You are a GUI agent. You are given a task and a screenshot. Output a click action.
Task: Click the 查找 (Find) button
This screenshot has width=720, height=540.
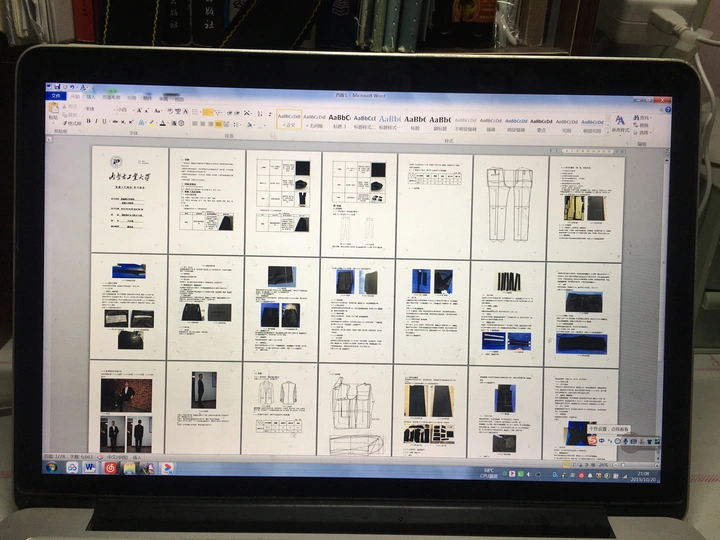tap(641, 116)
